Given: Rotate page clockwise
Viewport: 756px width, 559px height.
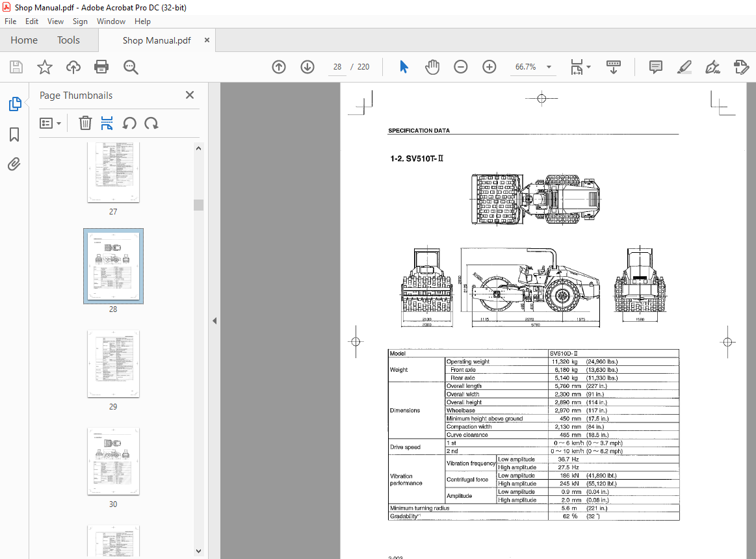Looking at the screenshot, I should (151, 123).
